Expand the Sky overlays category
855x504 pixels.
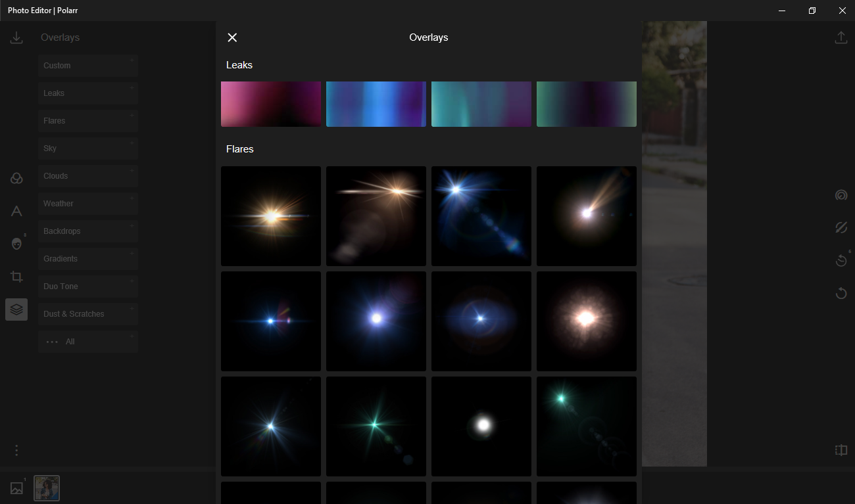coord(87,148)
